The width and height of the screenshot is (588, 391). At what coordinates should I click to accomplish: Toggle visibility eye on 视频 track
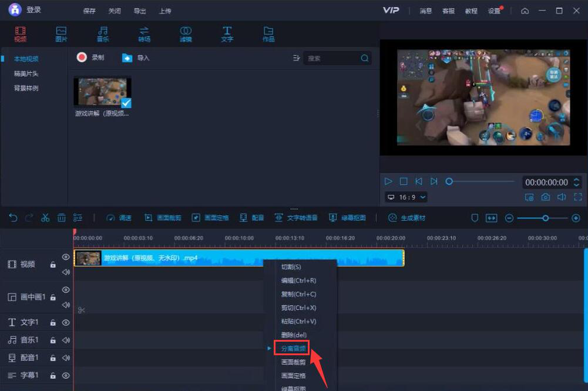coord(66,257)
